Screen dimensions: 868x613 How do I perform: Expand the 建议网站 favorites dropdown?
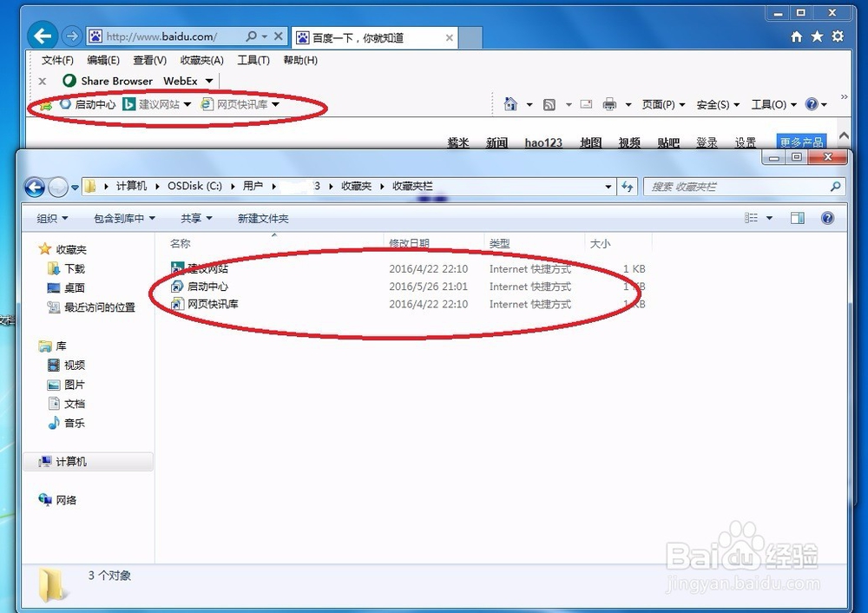pyautogui.click(x=187, y=104)
